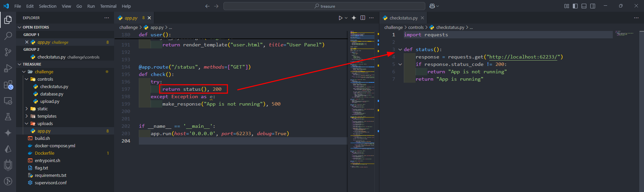Fold the def status() function
The width and height of the screenshot is (644, 192).
[400, 49]
